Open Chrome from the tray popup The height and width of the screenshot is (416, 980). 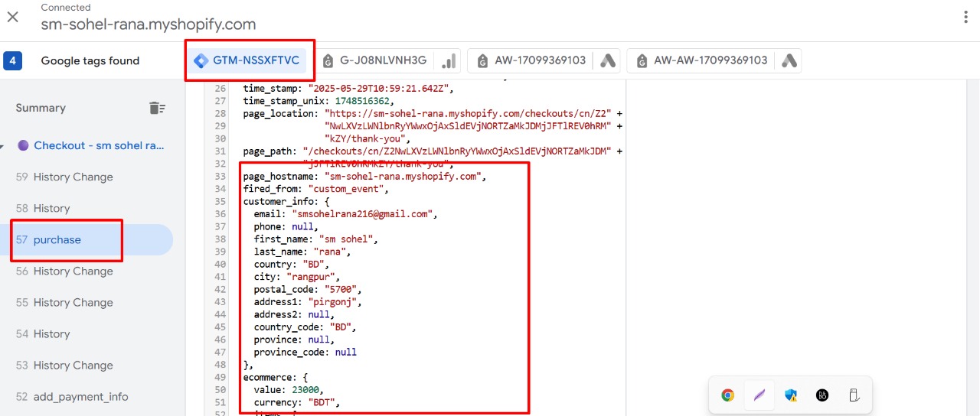(728, 395)
